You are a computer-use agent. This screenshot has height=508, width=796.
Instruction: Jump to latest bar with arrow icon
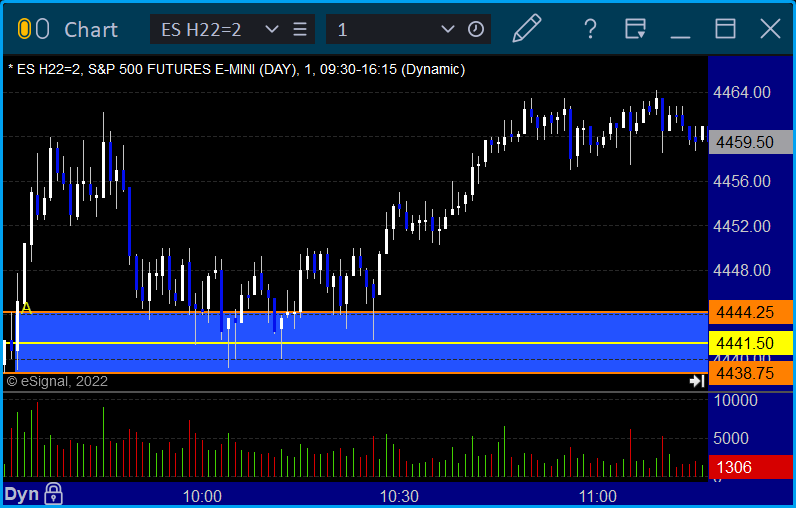[x=697, y=381]
